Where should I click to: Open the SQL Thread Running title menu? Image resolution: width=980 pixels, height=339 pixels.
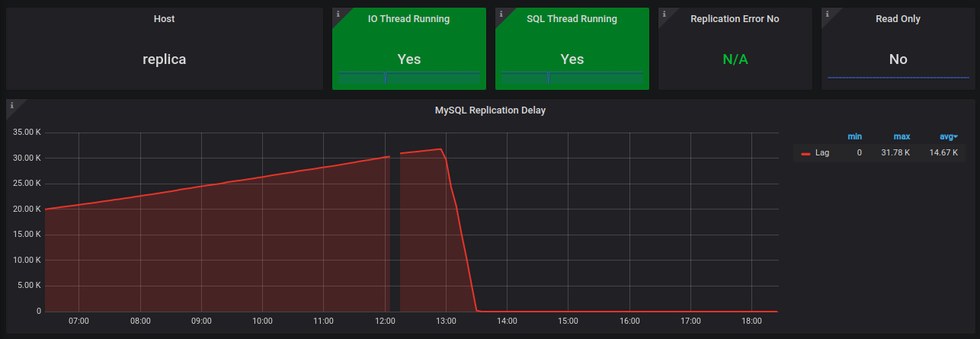(x=572, y=19)
